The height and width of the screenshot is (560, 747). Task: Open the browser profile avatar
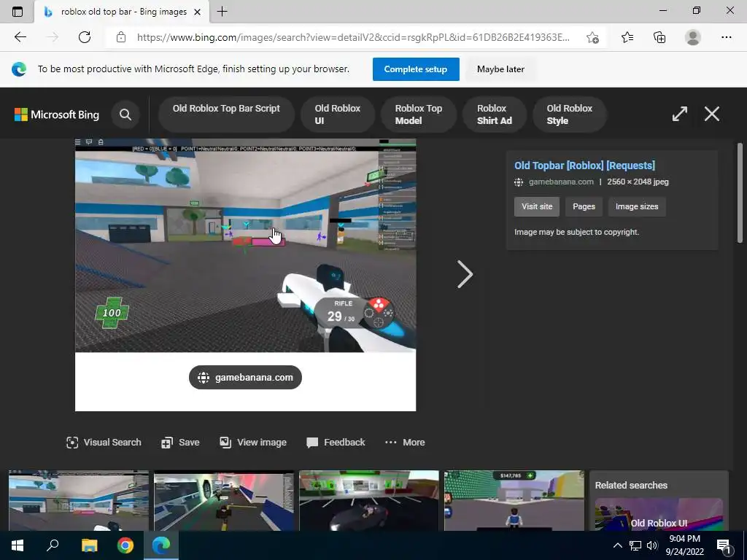(x=693, y=37)
